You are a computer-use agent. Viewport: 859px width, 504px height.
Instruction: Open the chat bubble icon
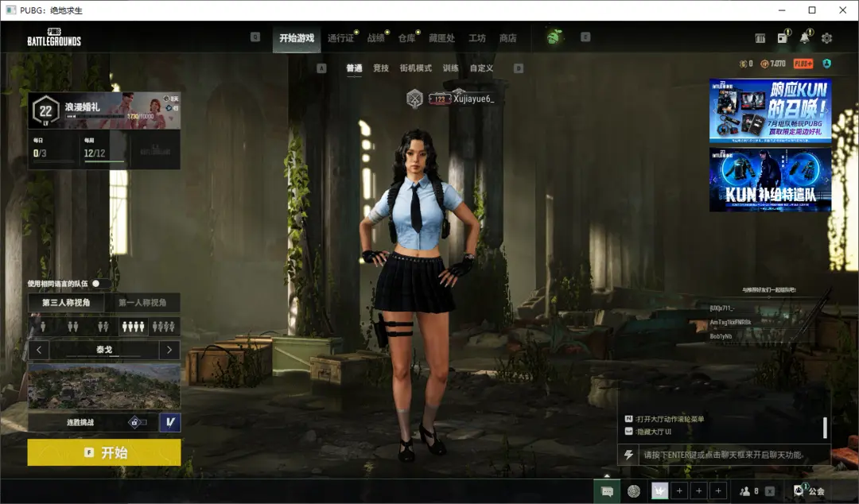(607, 490)
